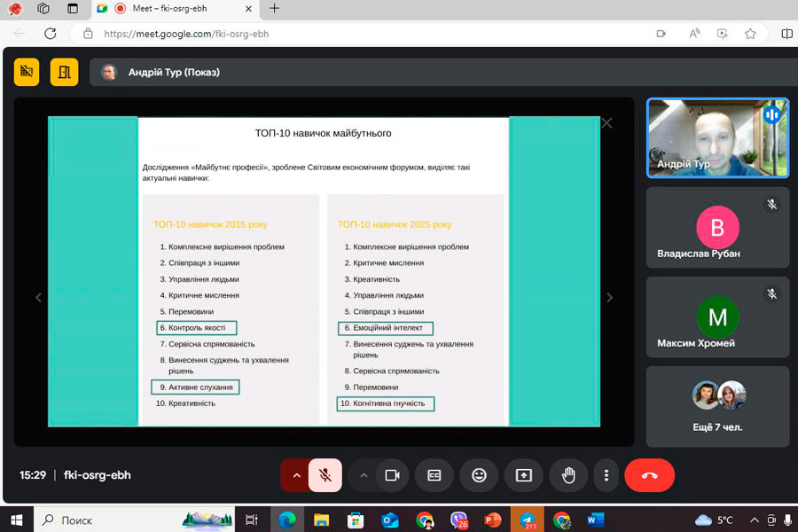Select Владислав Рубан participant tile
This screenshot has height=532, width=798.
click(x=717, y=227)
